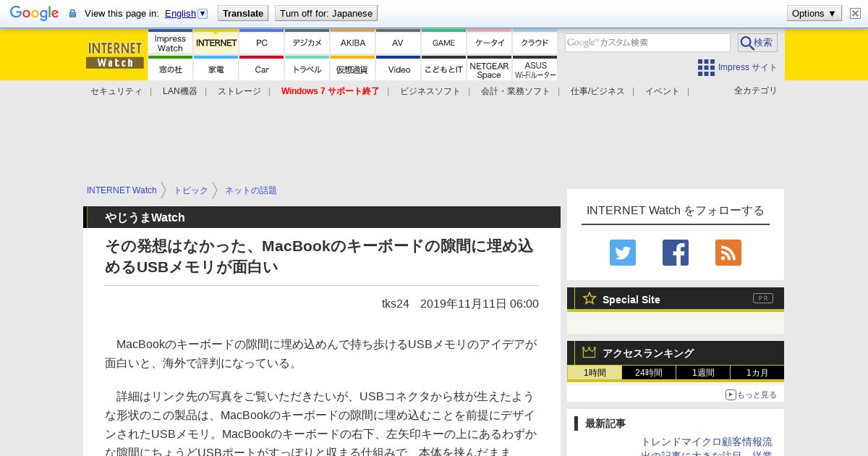Screen dimensions: 868x456
Task: Open the Twitter follow icon
Action: click(x=623, y=253)
